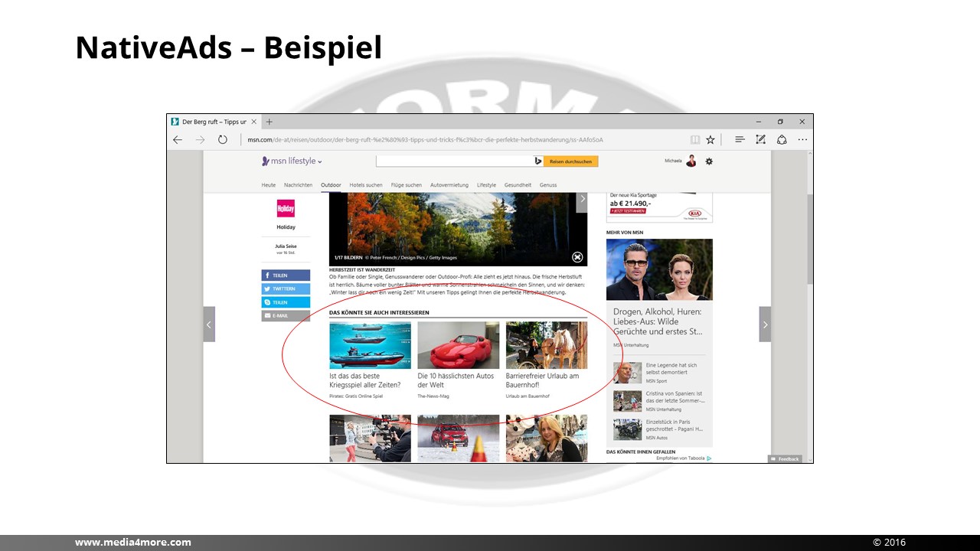Click the Reisen durchsuchen button
Screen dimensions: 980x551
[x=570, y=161]
